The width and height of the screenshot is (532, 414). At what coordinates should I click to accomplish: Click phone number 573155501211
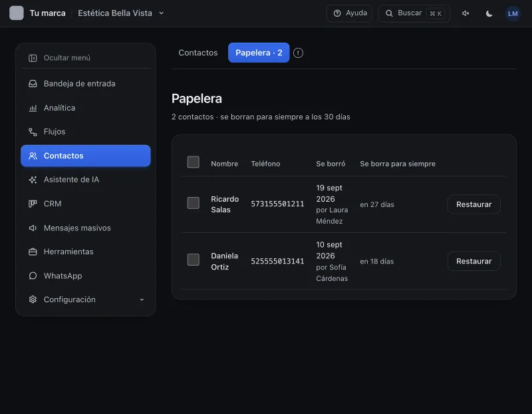click(x=277, y=204)
